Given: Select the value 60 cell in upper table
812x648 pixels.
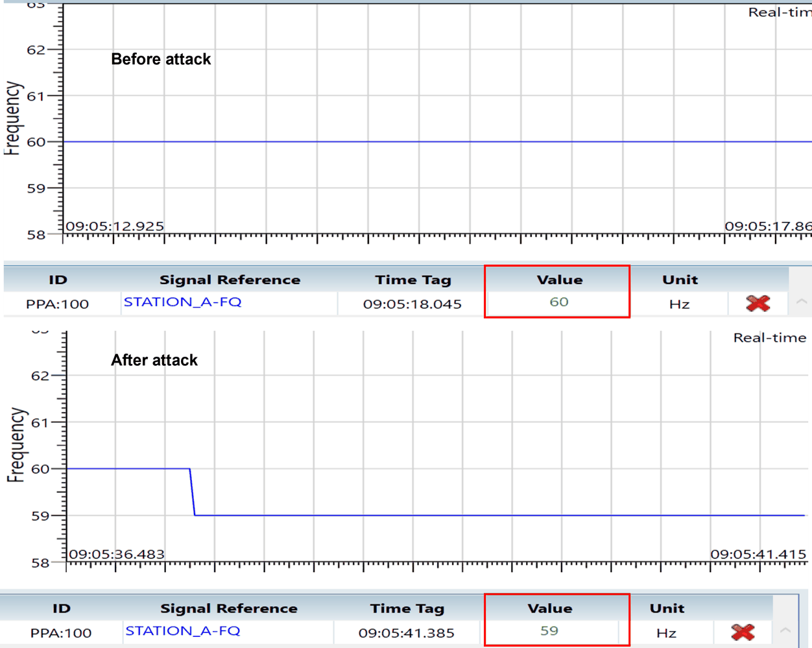Looking at the screenshot, I should 558,302.
